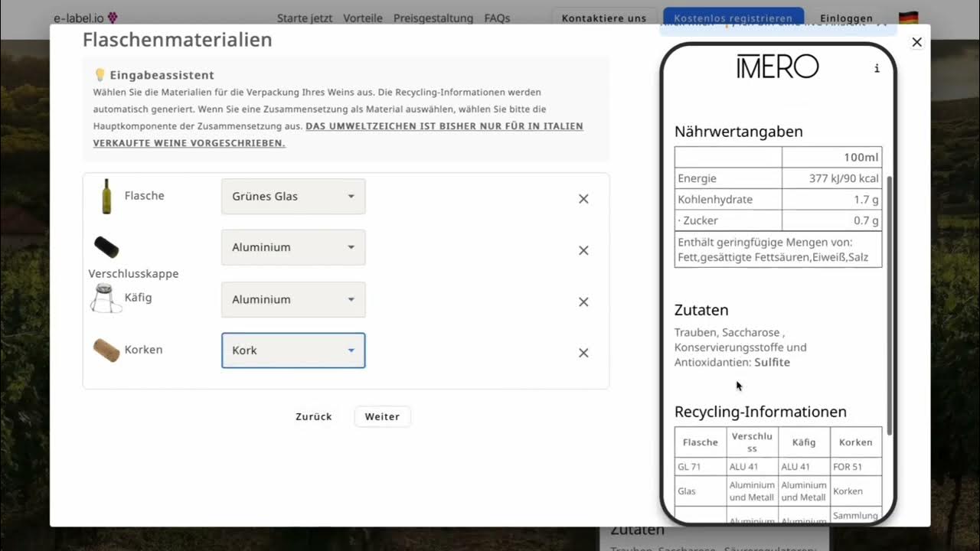
Task: Click the Kohlenhydrate 1.7 g value
Action: point(866,199)
